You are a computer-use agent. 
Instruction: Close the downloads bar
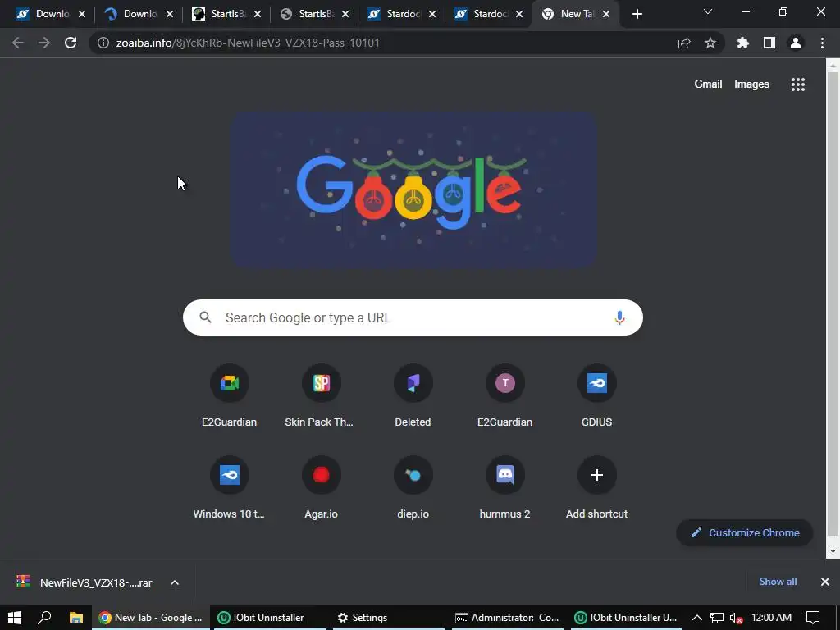pos(825,582)
